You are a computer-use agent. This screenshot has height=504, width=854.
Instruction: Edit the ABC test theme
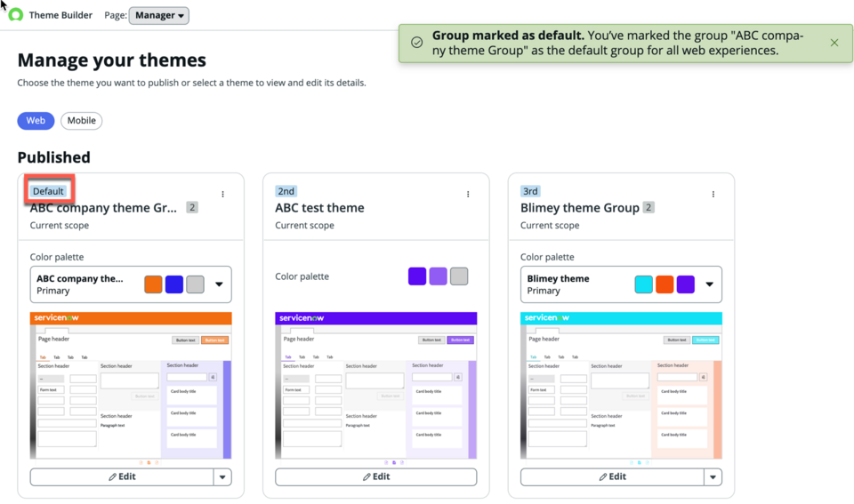375,476
